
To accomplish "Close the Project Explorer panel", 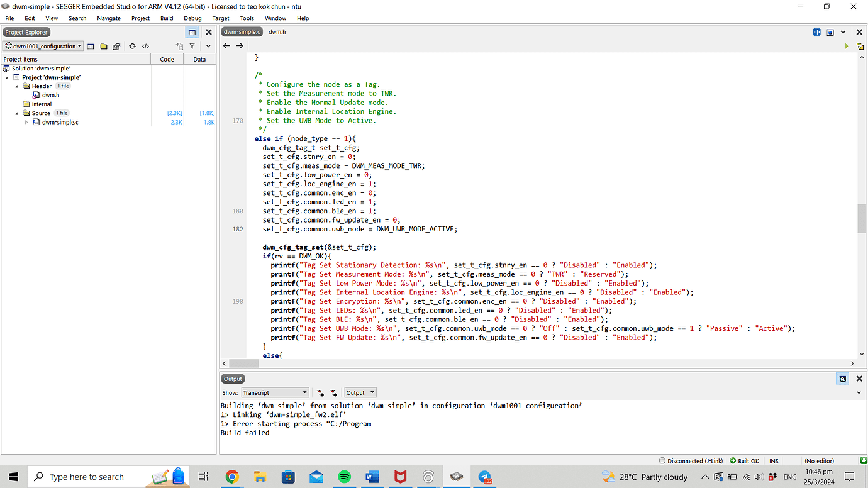I will (x=209, y=32).
